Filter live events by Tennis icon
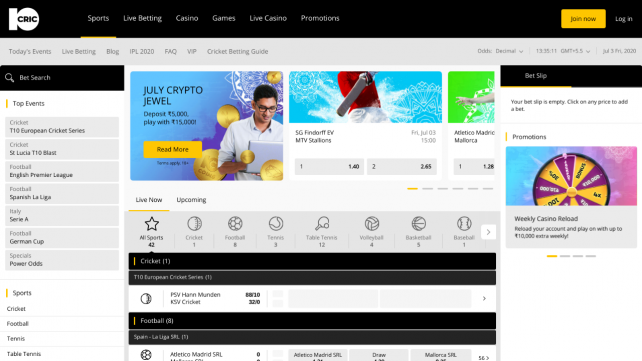Viewport: 642px width, 361px height. click(x=276, y=224)
